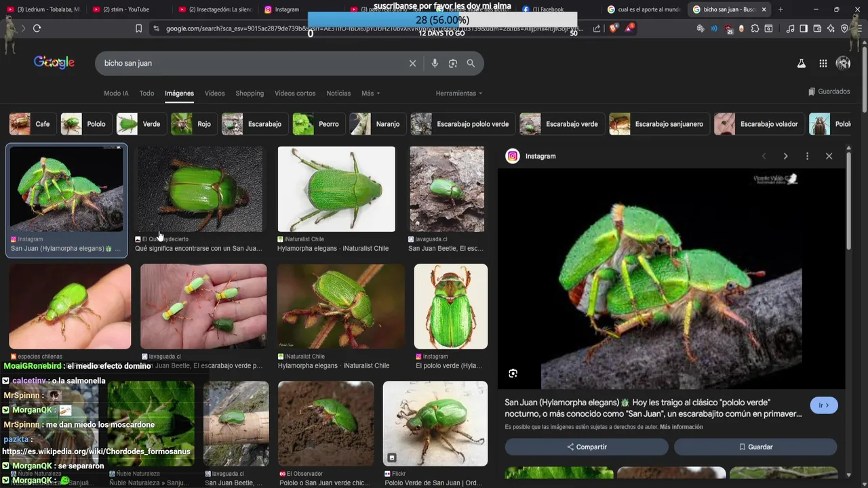Switch to the Todo results tab
The image size is (868, 488).
click(146, 94)
